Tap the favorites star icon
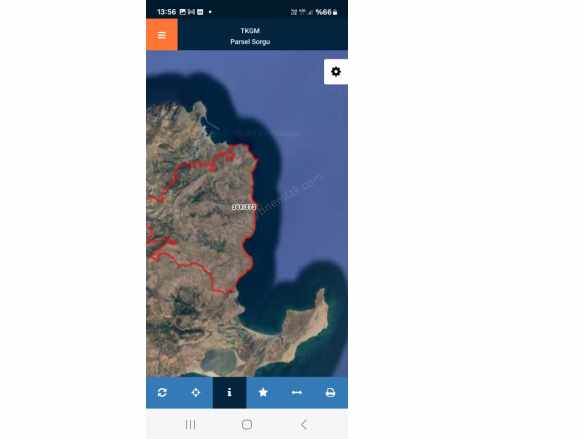 coord(263,392)
